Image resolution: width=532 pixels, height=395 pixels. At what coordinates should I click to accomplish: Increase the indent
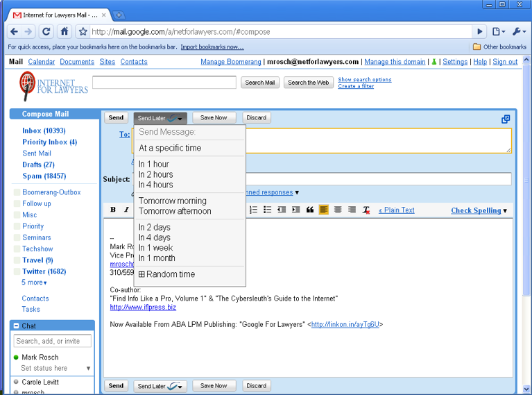[x=296, y=210]
